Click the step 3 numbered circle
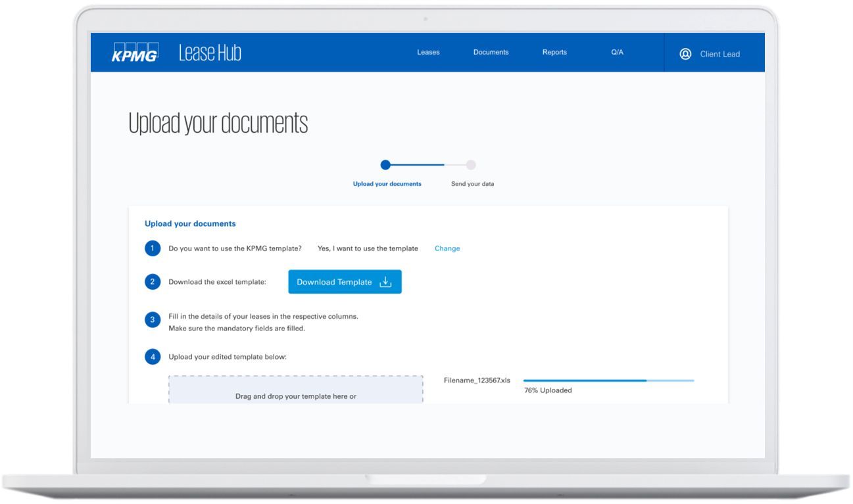The width and height of the screenshot is (853, 504). 153,320
